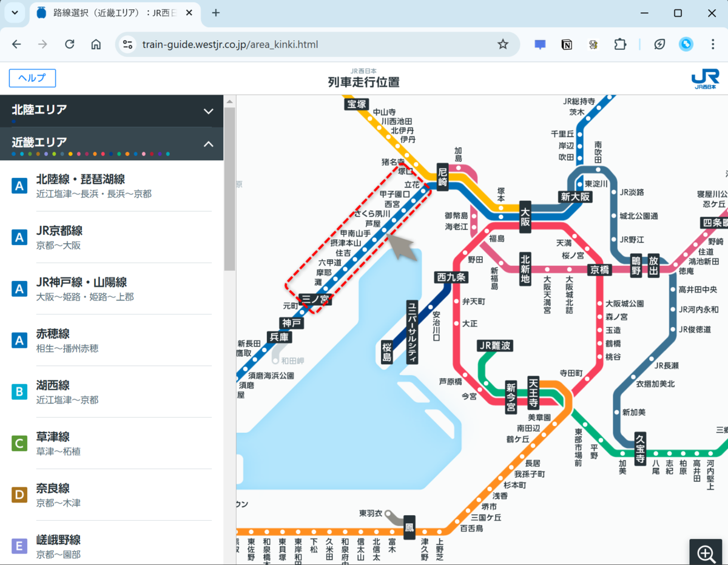Click the cookie-like extension icon
Image resolution: width=728 pixels, height=565 pixels.
[x=593, y=44]
